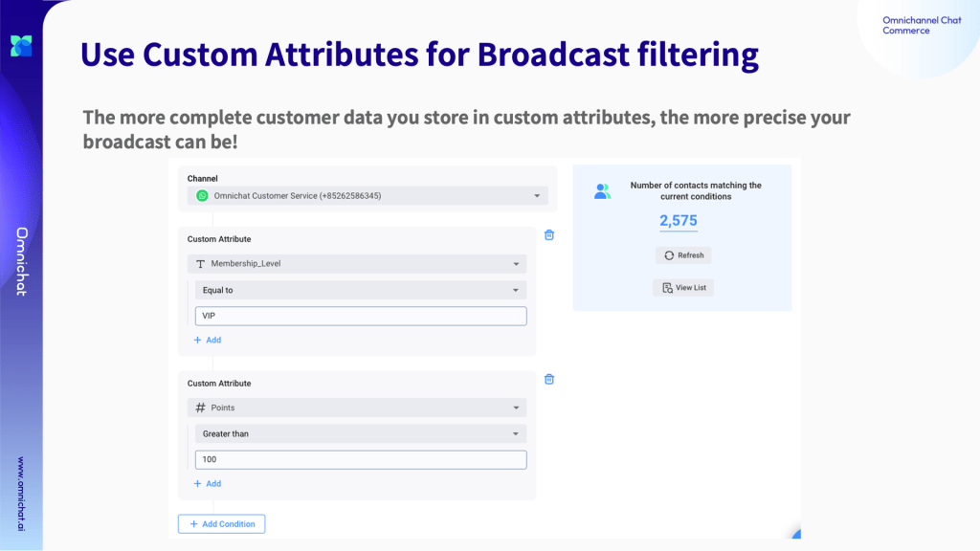The width and height of the screenshot is (980, 551).
Task: Expand the Points attribute dropdown
Action: [516, 408]
